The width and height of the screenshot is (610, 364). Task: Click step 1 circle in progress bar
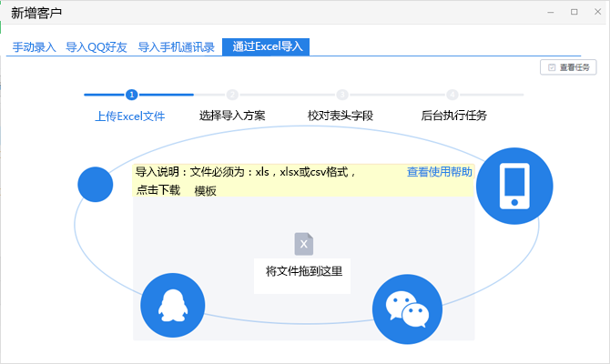coord(131,94)
